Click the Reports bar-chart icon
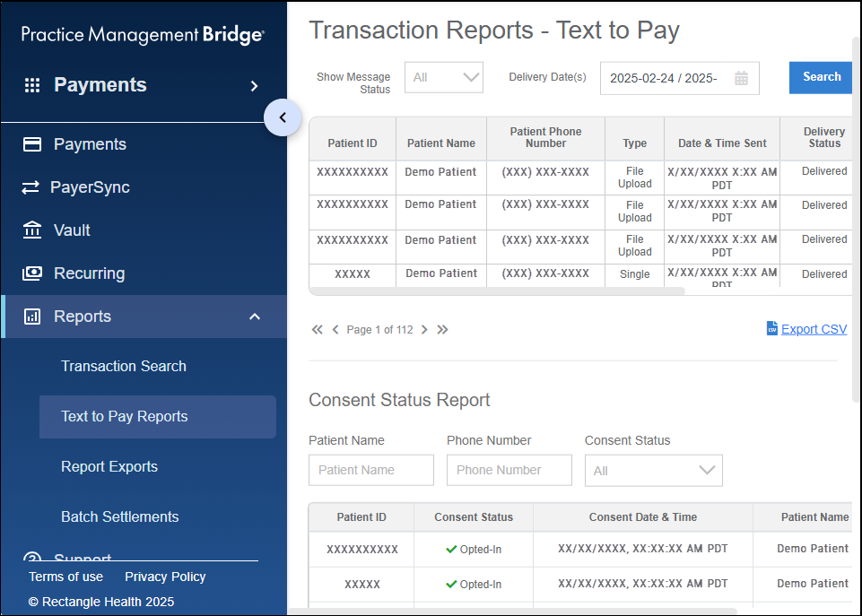862x616 pixels. coord(31,316)
